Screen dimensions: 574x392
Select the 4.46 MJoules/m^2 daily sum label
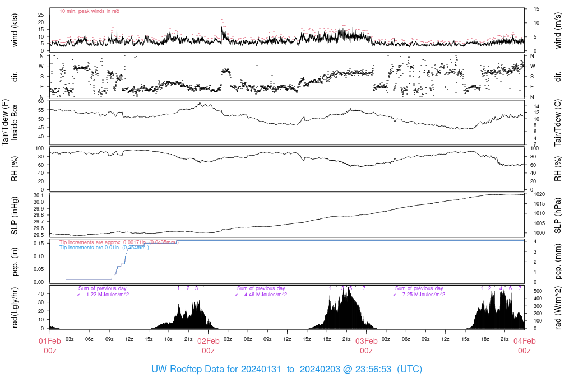coord(261,294)
